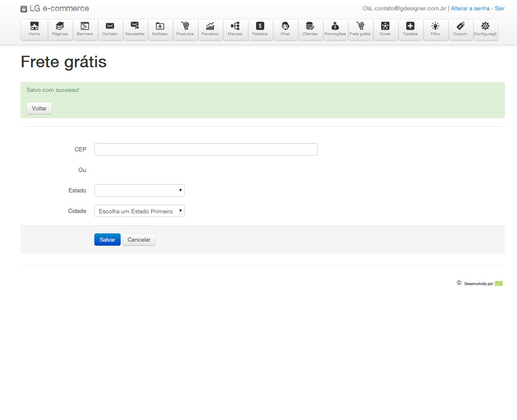517x420 pixels.
Task: Open the Promoções money bag icon
Action: pos(335,29)
